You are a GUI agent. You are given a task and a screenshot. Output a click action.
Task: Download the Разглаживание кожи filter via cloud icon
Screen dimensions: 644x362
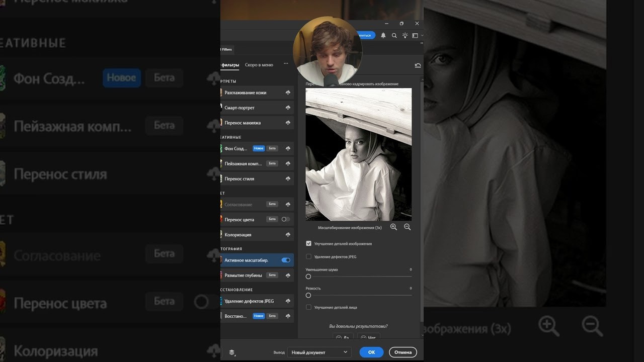click(x=288, y=93)
